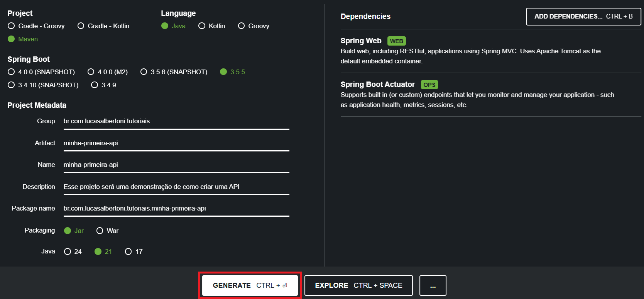The width and height of the screenshot is (644, 299).
Task: Set Java version to 21
Action: [103, 251]
